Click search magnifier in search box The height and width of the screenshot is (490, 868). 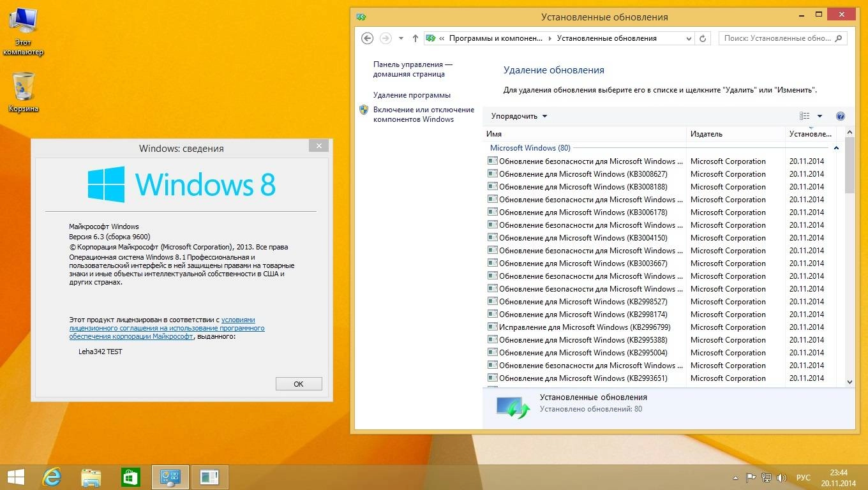coord(839,38)
